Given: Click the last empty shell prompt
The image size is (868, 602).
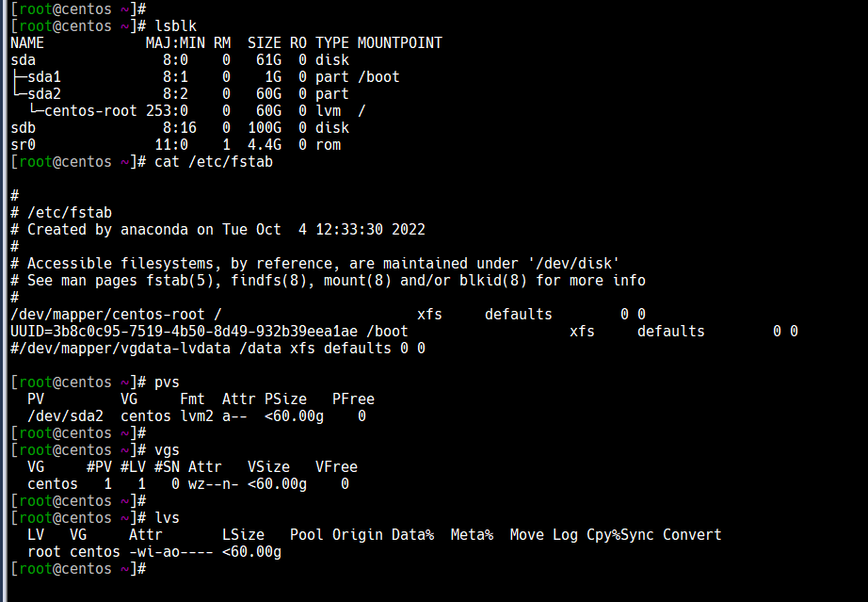Looking at the screenshot, I should pos(78,569).
